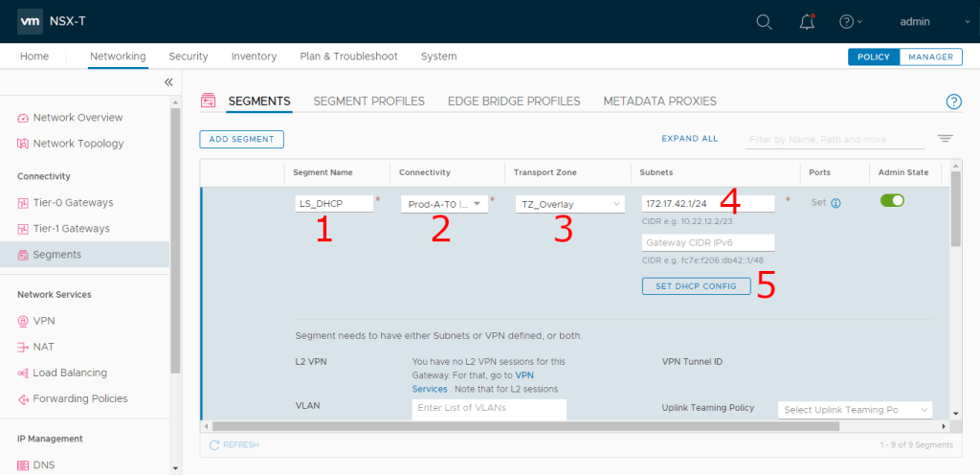Open the Connectivity dropdown showing Prod-A-T0
Screen dimensions: 980x475
pyautogui.click(x=444, y=204)
